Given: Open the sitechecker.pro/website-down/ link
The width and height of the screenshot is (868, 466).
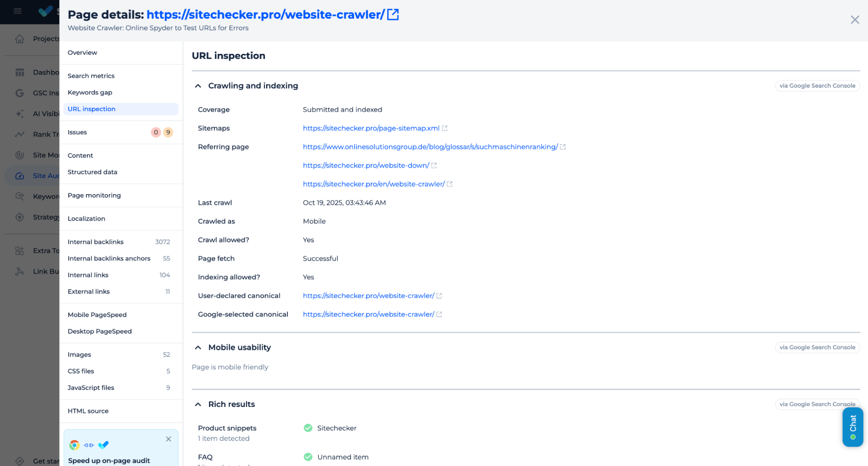Looking at the screenshot, I should tap(366, 165).
